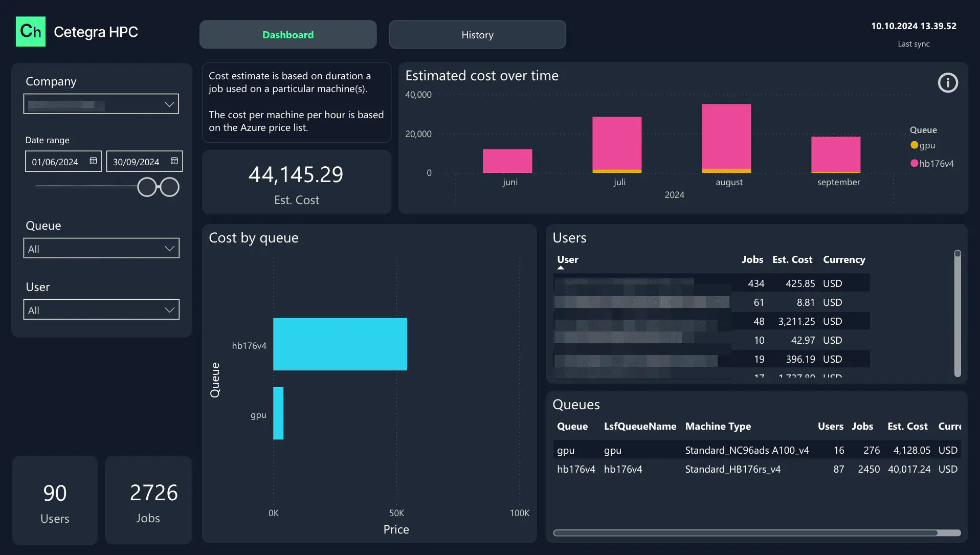The height and width of the screenshot is (555, 980).
Task: Select the hb176v4 bar in Cost by queue
Action: (340, 344)
